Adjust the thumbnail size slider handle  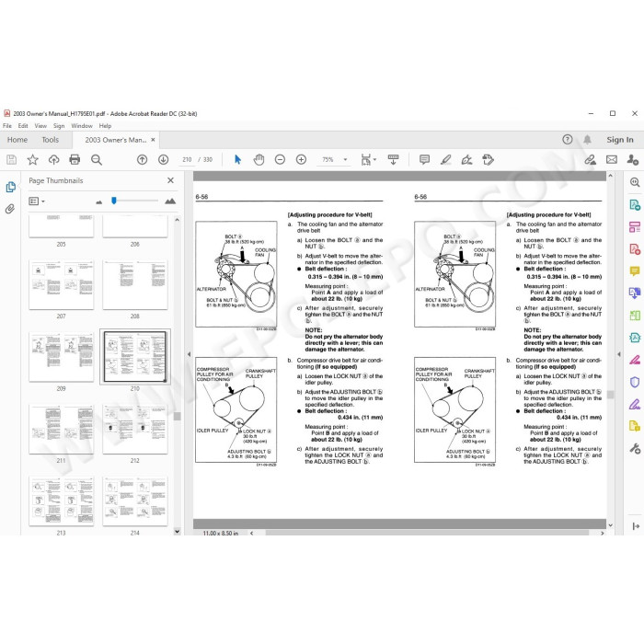click(114, 201)
